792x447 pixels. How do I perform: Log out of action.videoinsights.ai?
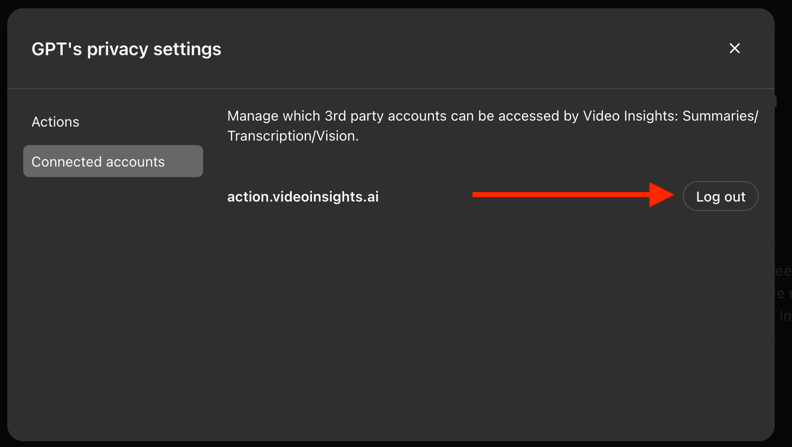point(720,196)
